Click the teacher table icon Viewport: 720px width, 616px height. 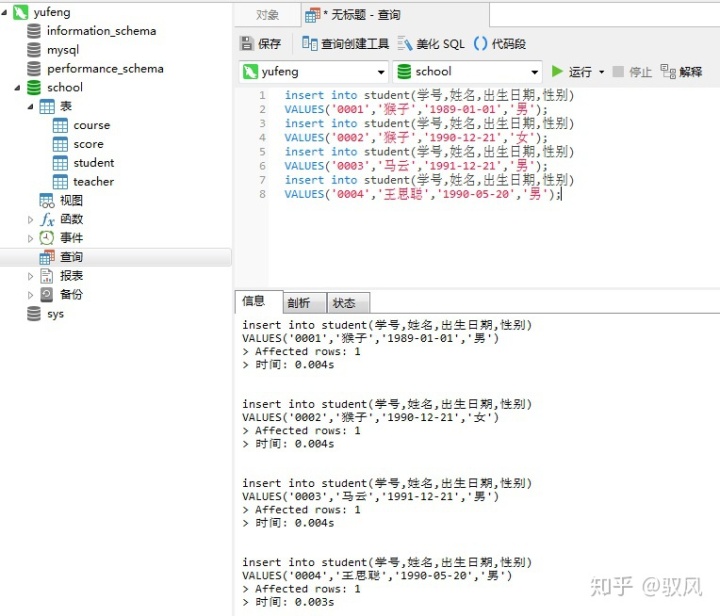point(60,182)
